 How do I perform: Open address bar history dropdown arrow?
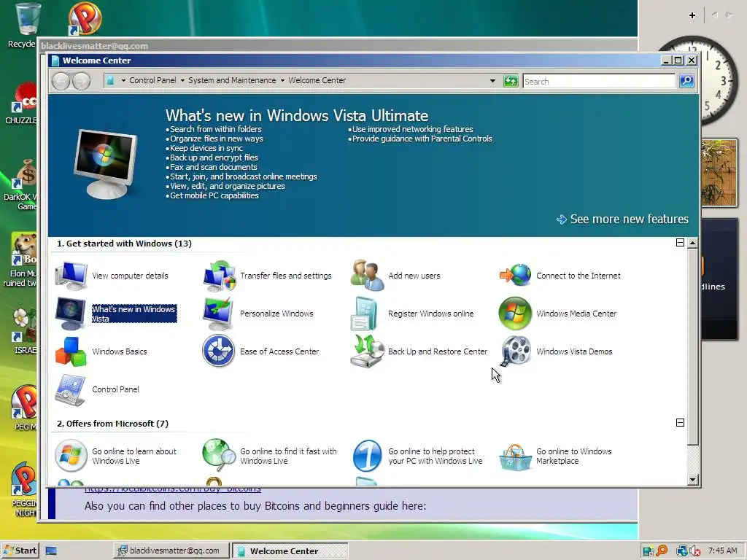pyautogui.click(x=492, y=81)
